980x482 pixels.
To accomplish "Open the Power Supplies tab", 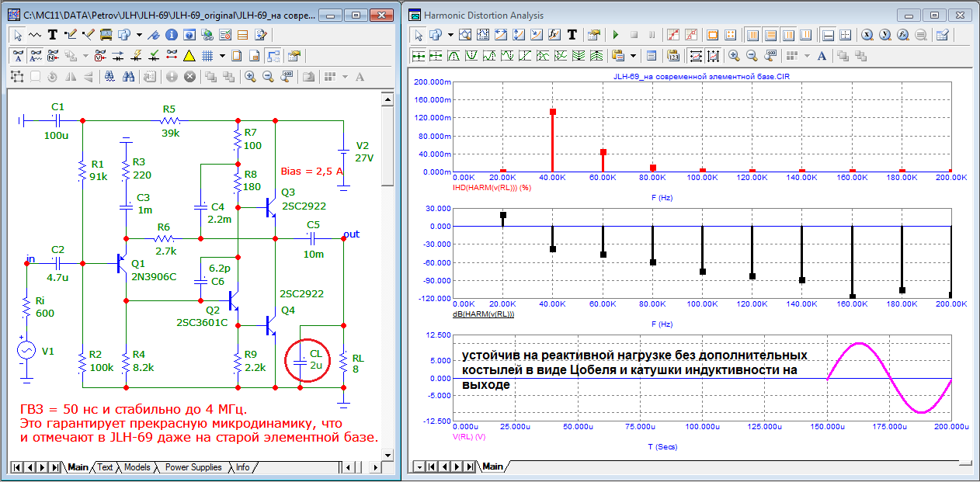I will tap(193, 467).
